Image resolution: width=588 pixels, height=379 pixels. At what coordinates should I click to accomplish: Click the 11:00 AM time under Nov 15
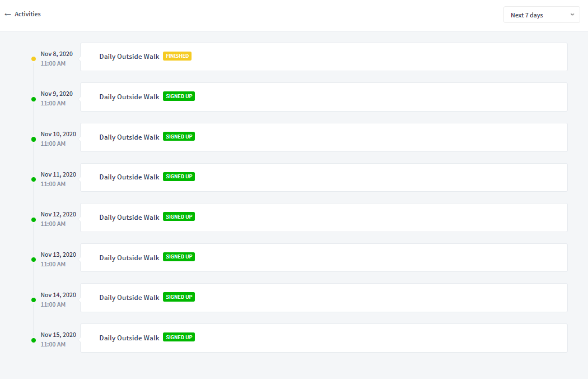coord(53,344)
